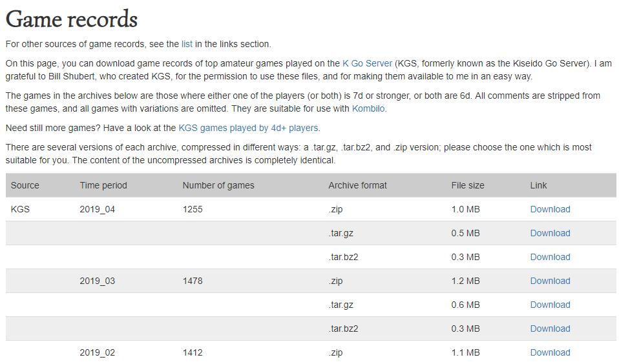Click the File size column header

tap(468, 185)
